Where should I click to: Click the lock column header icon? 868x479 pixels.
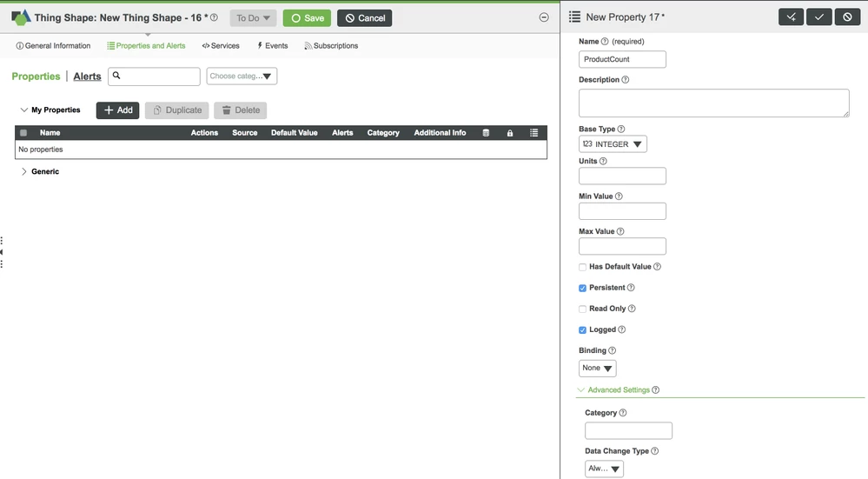[x=510, y=133]
